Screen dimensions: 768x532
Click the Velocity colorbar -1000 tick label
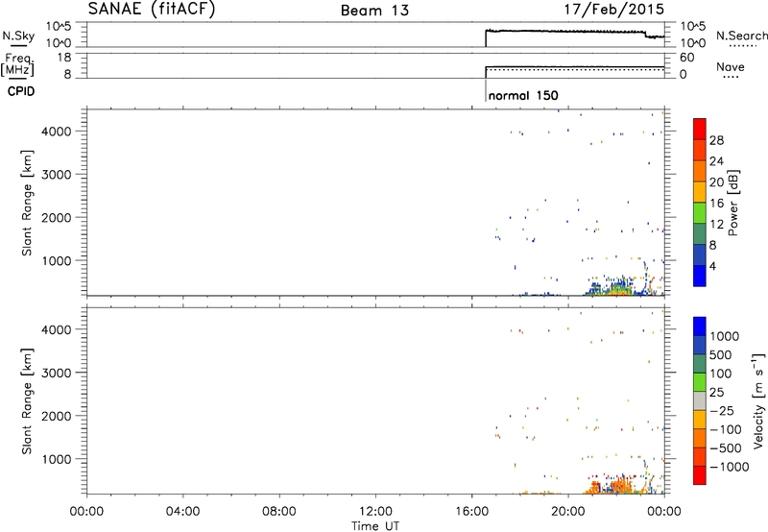[x=730, y=467]
